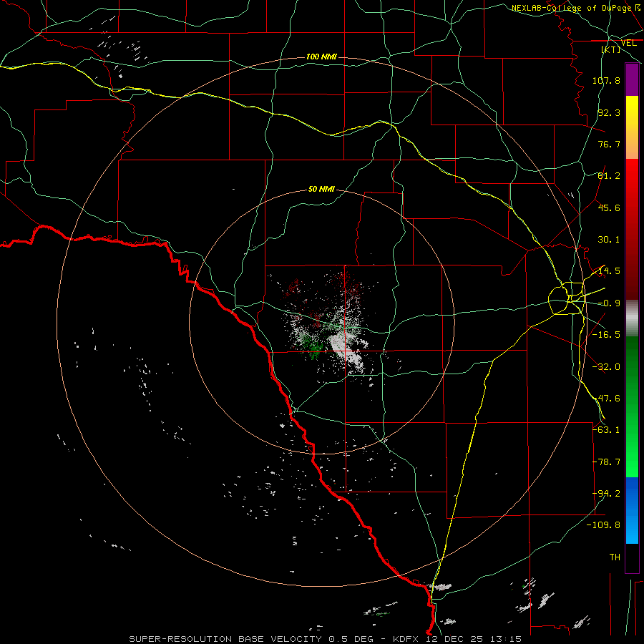644x644 pixels.
Task: Click the -78.7 velocity scale value
Action: click(606, 462)
